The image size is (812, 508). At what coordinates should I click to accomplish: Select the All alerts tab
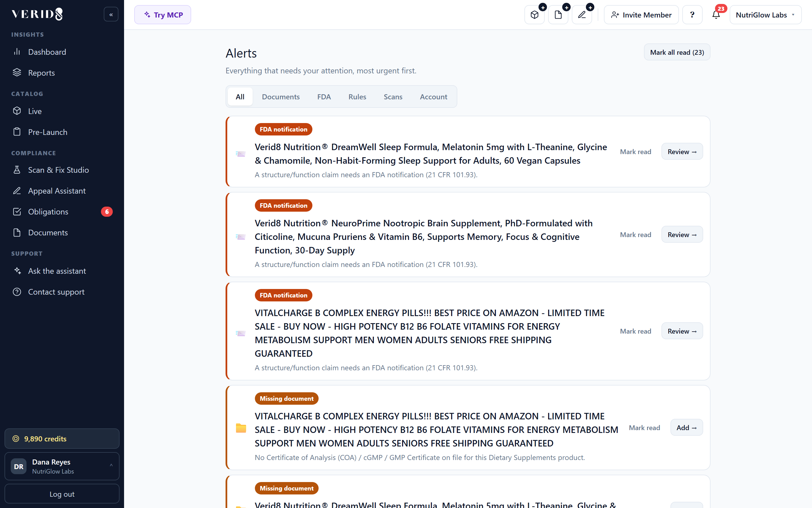(240, 97)
